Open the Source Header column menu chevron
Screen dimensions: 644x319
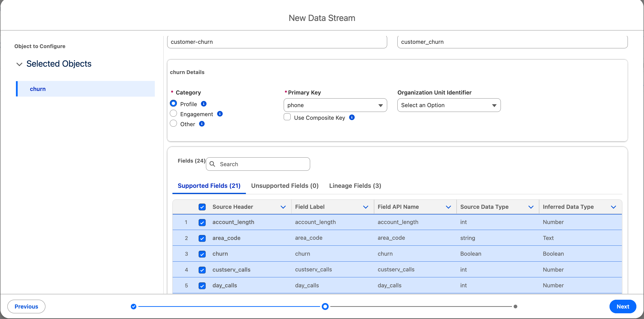[x=283, y=207]
